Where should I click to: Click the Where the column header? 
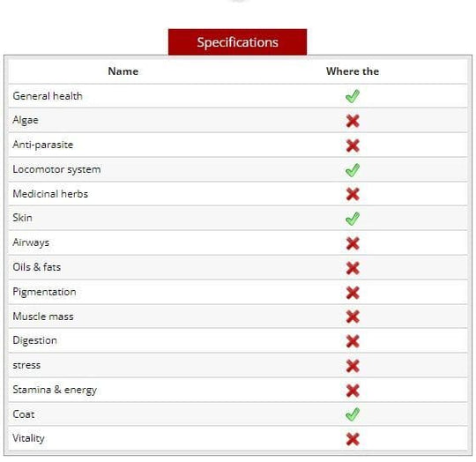coord(353,71)
